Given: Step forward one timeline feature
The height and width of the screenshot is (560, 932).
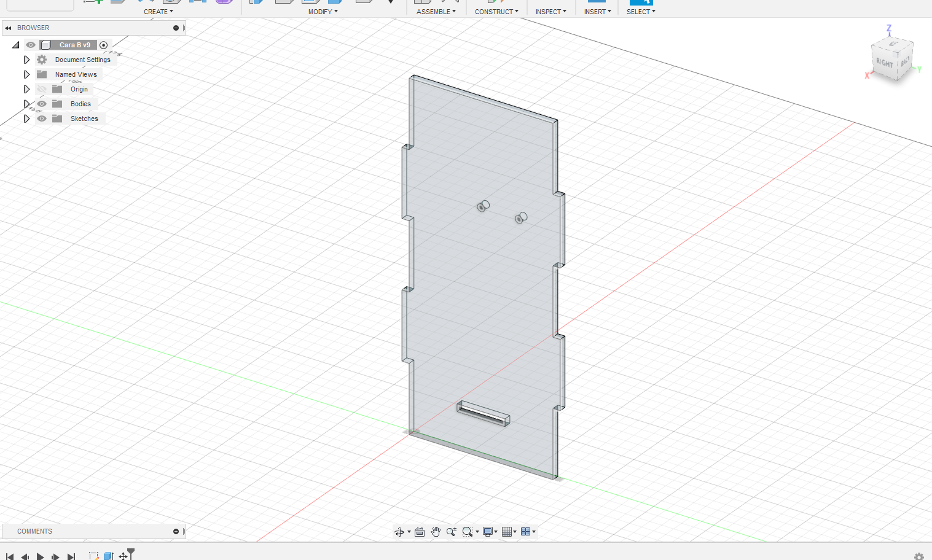Looking at the screenshot, I should pos(56,556).
